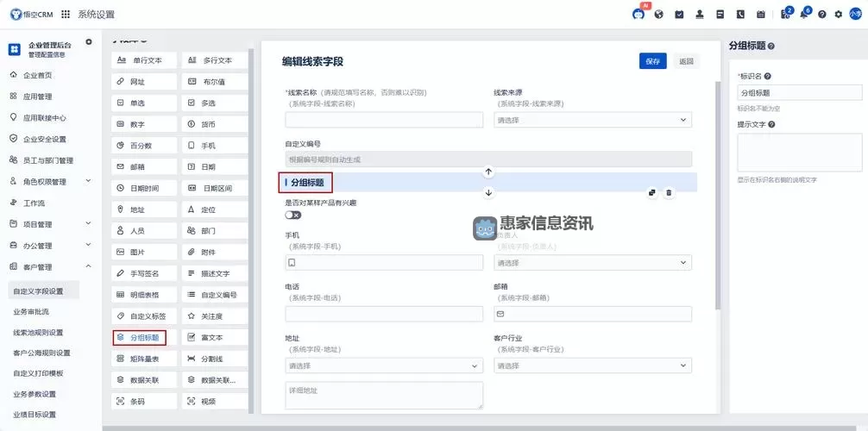Image resolution: width=868 pixels, height=431 pixels.
Task: Open notifications bell with badge 6
Action: 804,15
